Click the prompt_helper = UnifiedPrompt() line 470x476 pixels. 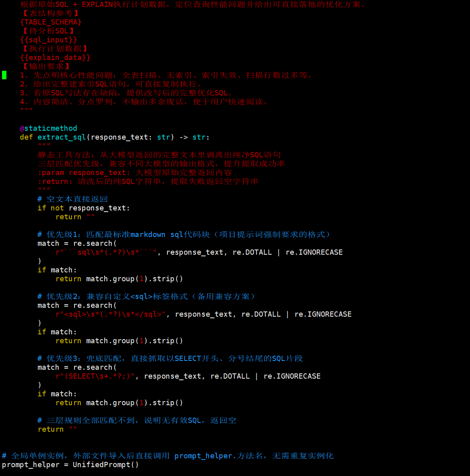70,465
